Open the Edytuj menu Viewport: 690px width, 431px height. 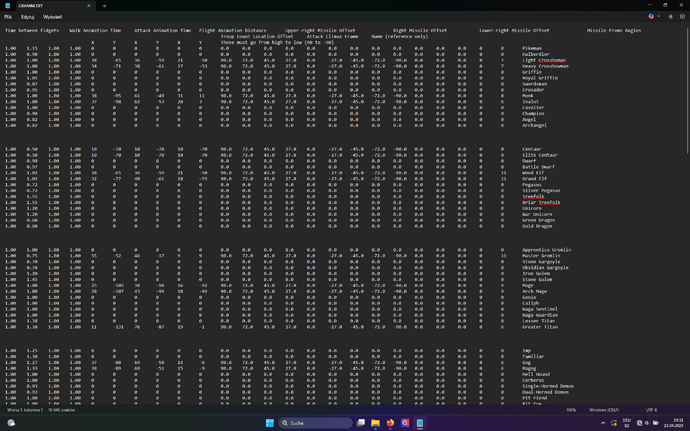27,17
